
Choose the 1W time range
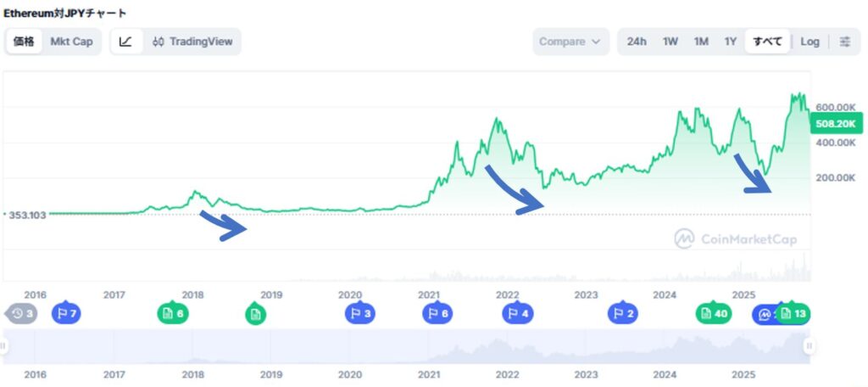tap(670, 42)
